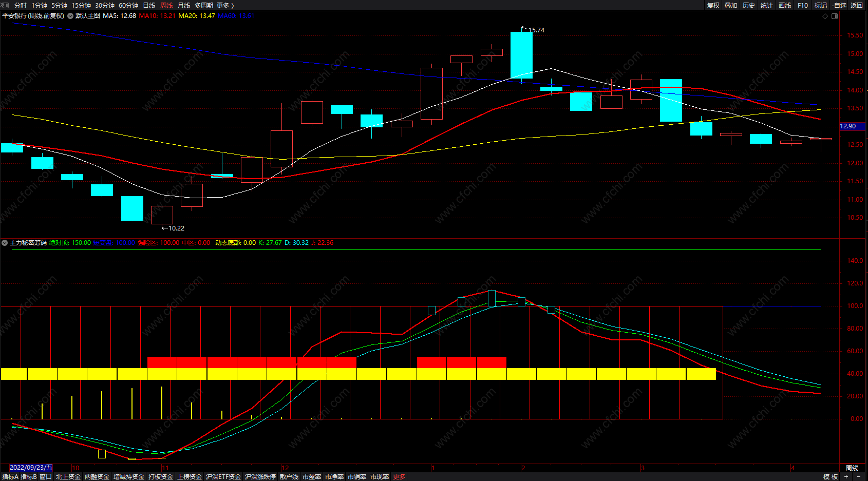Click the small icon left of 分时
This screenshot has width=868, height=481.
point(5,5)
